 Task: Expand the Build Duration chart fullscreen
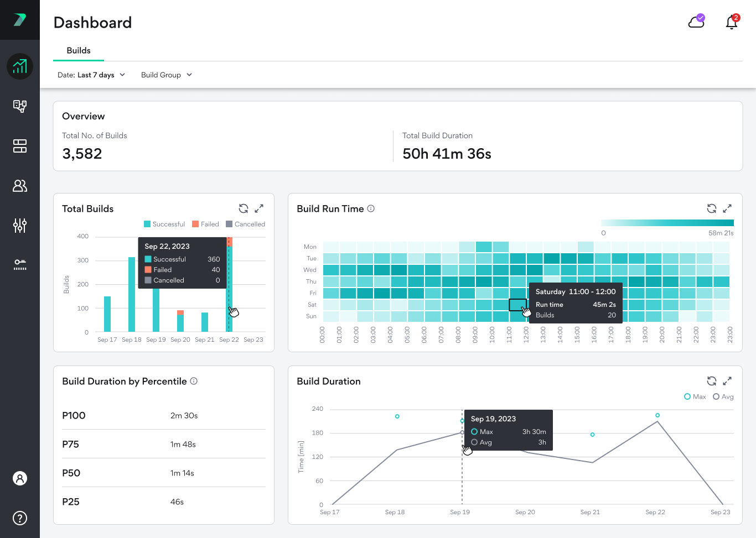[727, 381]
